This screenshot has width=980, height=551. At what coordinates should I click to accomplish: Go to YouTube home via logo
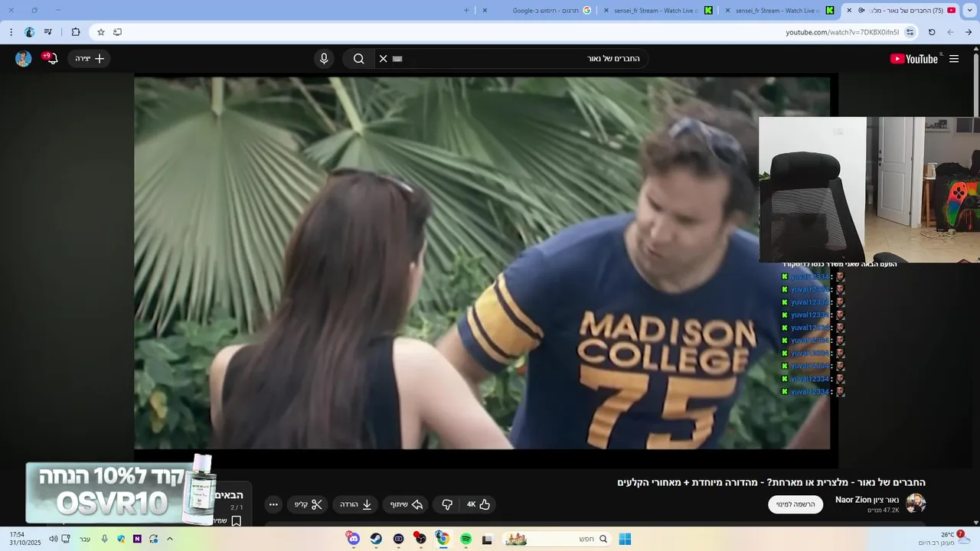click(x=914, y=59)
